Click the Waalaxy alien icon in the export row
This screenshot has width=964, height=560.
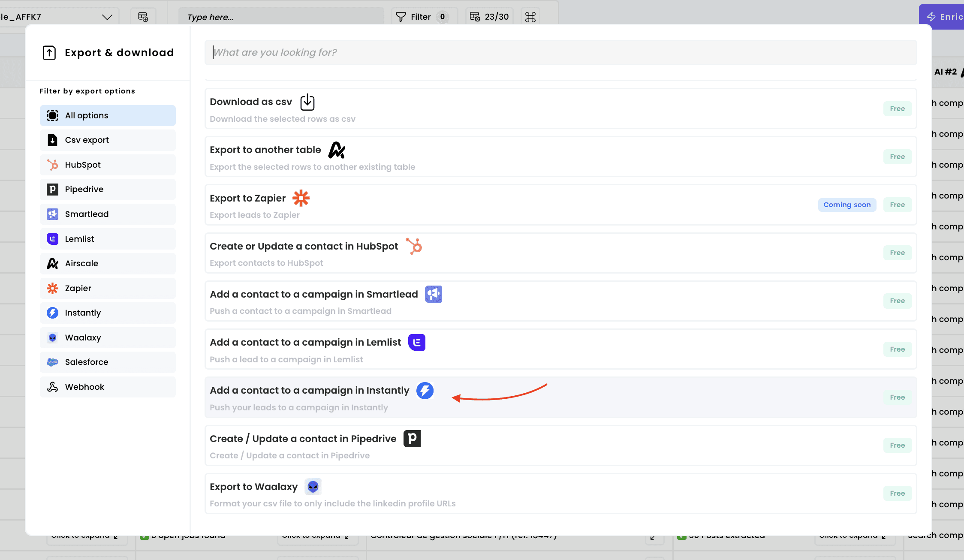(313, 487)
